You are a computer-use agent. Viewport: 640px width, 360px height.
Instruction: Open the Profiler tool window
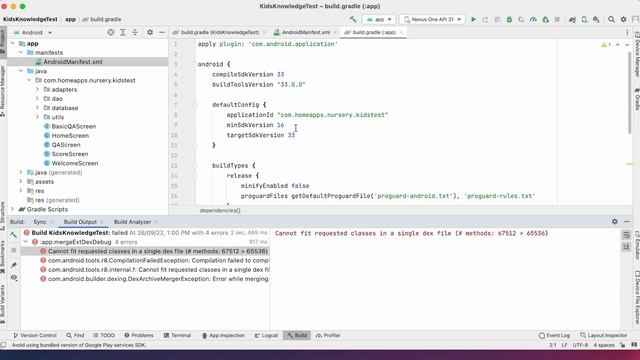coord(328,335)
